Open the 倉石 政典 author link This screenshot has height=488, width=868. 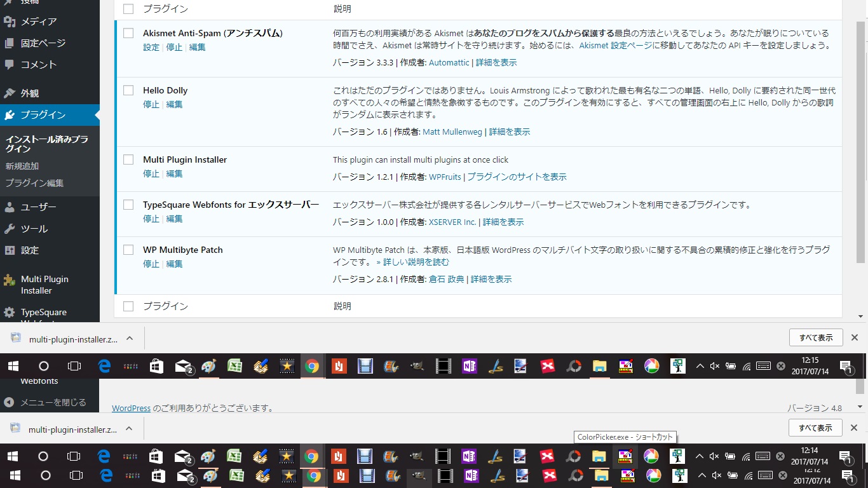point(447,279)
